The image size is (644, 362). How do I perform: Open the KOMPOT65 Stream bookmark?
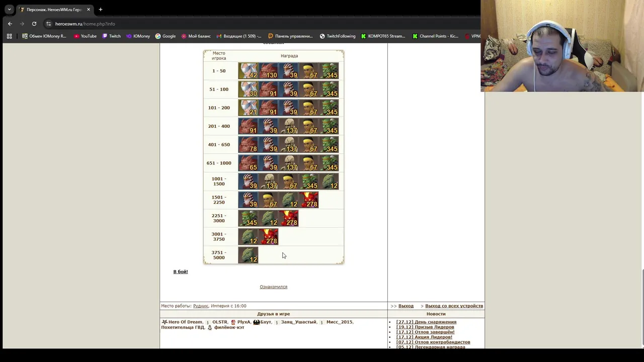pyautogui.click(x=383, y=36)
